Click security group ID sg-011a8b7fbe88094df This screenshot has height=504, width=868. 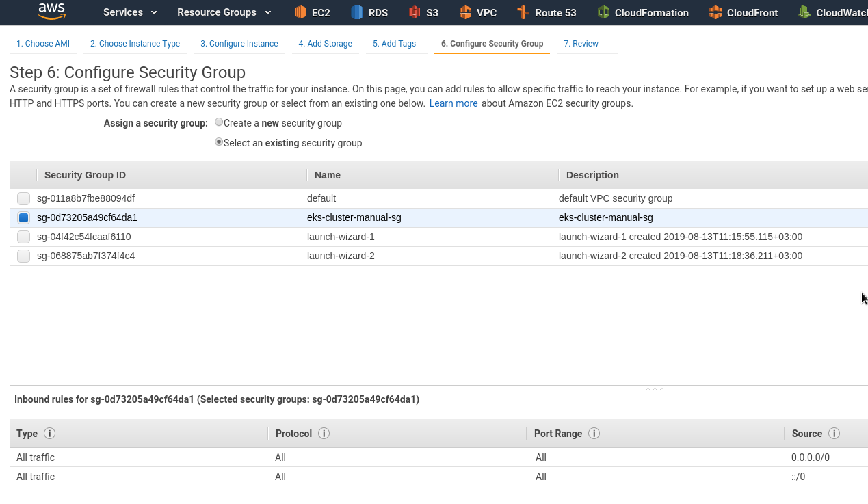pos(86,198)
